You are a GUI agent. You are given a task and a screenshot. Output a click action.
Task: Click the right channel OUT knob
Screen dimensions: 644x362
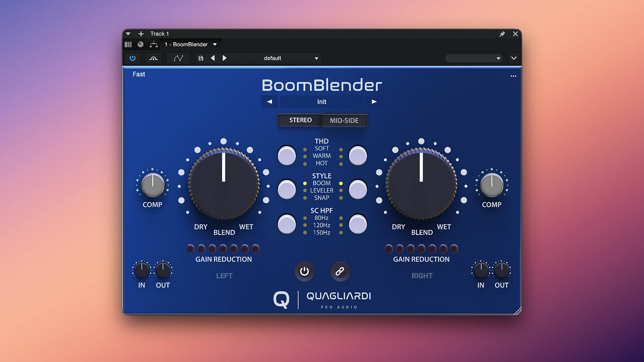point(502,270)
